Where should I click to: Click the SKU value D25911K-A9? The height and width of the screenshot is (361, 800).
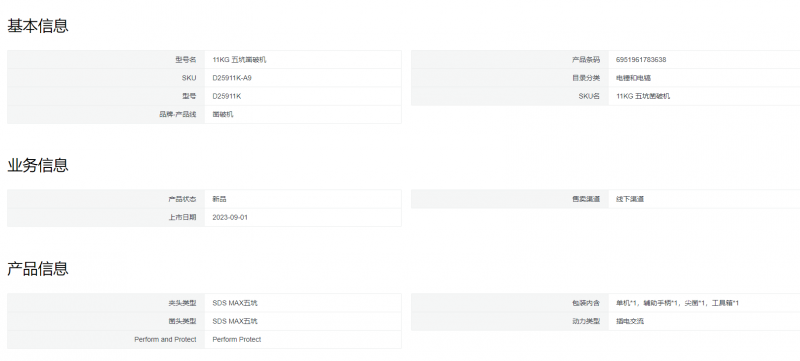pos(232,78)
